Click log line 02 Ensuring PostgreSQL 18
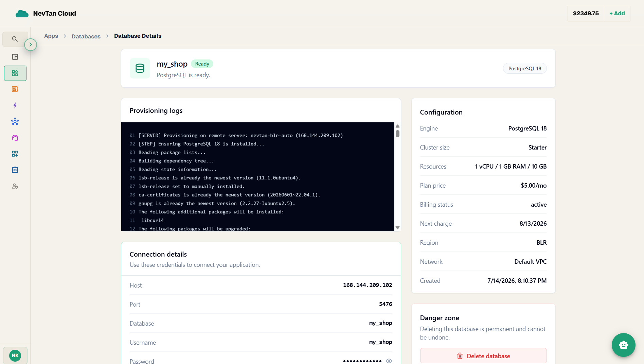The height and width of the screenshot is (364, 644). pyautogui.click(x=201, y=144)
